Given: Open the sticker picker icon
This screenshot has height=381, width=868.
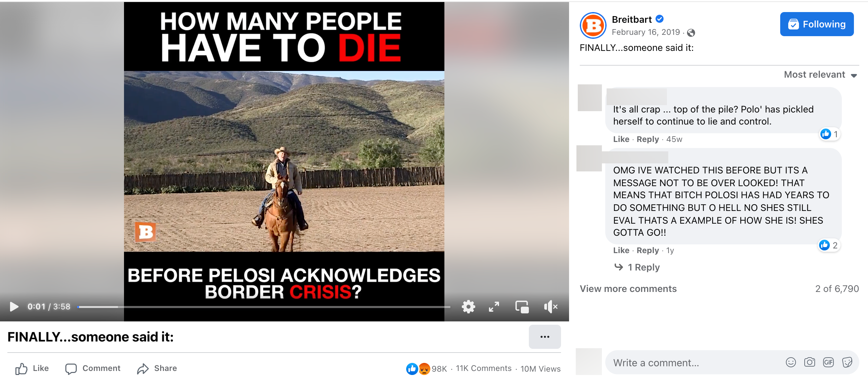Looking at the screenshot, I should pyautogui.click(x=847, y=362).
